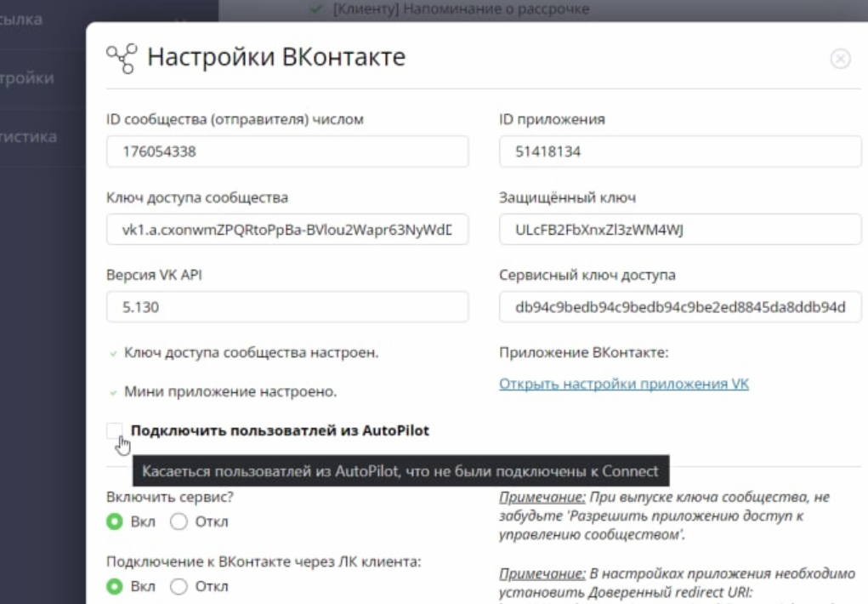Click the 'Включить сервис?' label
Screen dimensions: 868x604
170,497
